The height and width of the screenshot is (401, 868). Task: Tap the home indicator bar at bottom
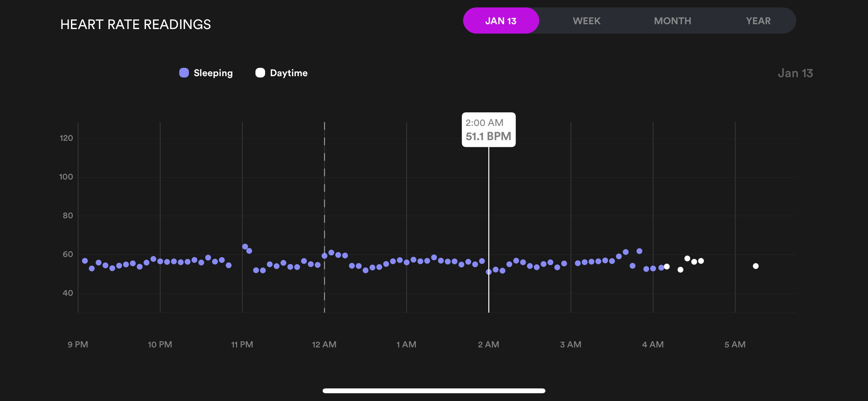click(x=434, y=391)
